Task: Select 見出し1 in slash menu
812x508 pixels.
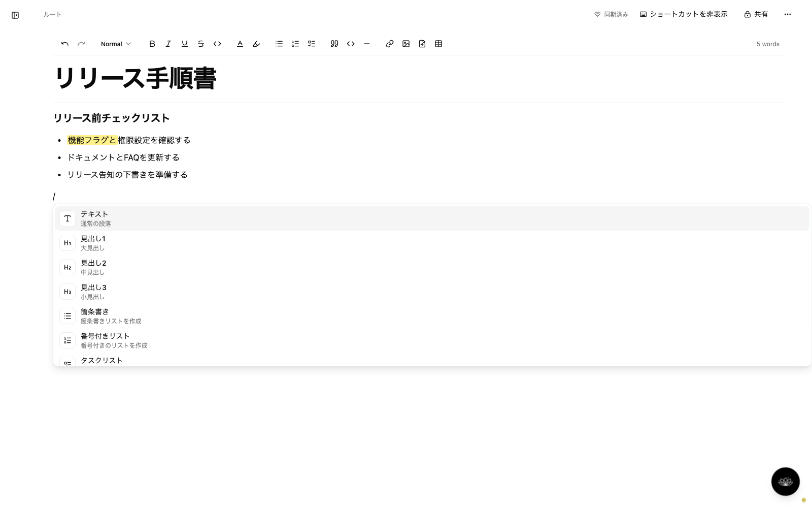Action: (432, 243)
